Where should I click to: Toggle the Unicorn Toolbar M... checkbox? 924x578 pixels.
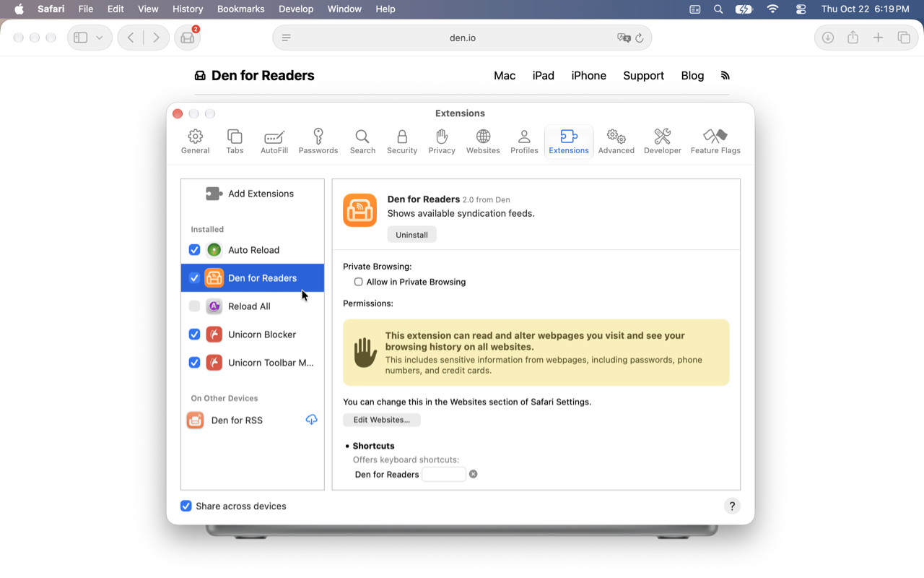pyautogui.click(x=194, y=363)
